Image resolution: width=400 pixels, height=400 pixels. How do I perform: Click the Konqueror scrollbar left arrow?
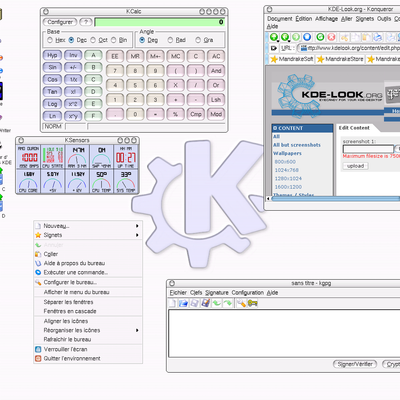click(x=268, y=199)
